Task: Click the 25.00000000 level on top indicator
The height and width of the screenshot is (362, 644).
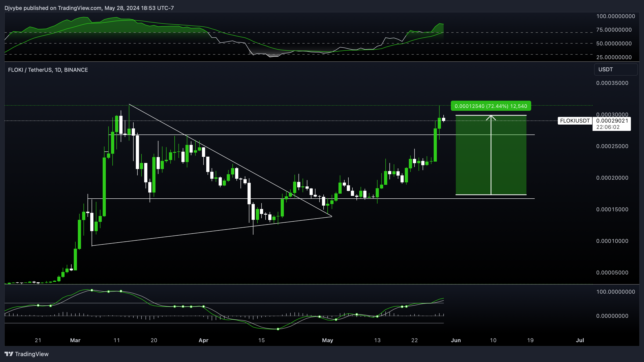Action: (x=614, y=57)
